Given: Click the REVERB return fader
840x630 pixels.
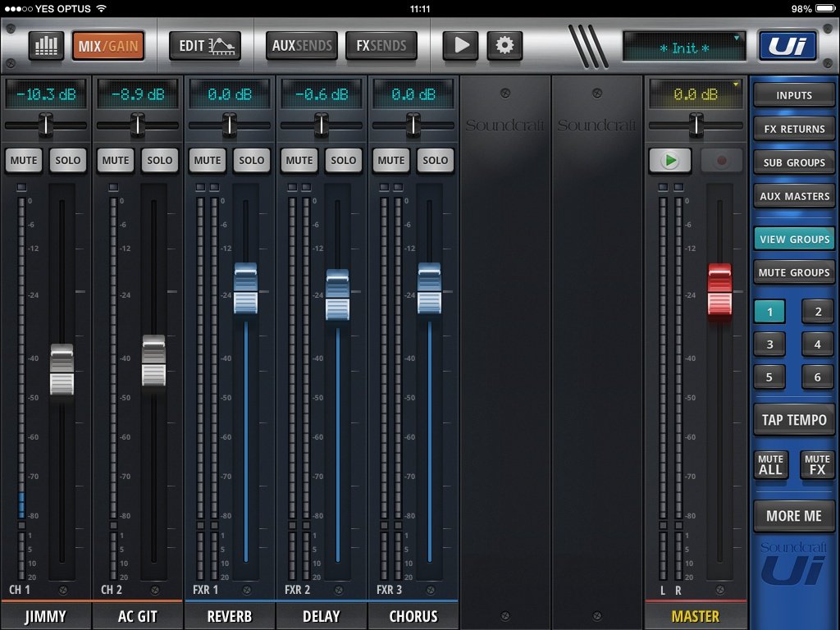Looking at the screenshot, I should coord(246,289).
